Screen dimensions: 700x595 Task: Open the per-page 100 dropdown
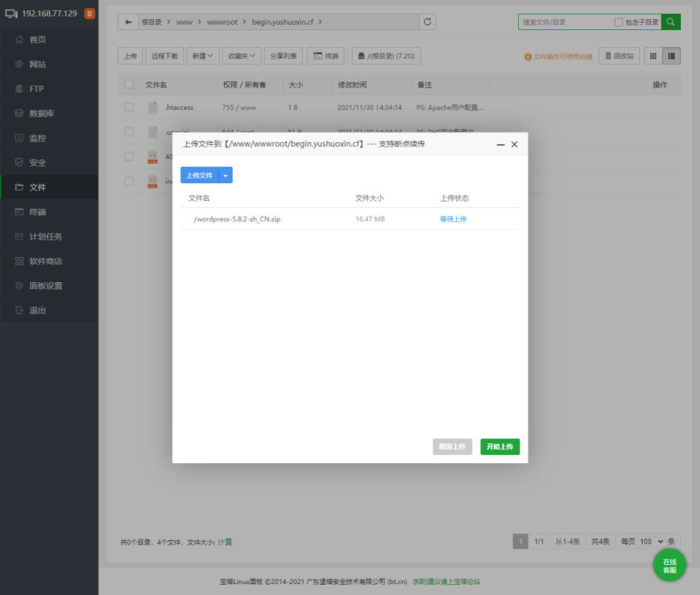651,542
